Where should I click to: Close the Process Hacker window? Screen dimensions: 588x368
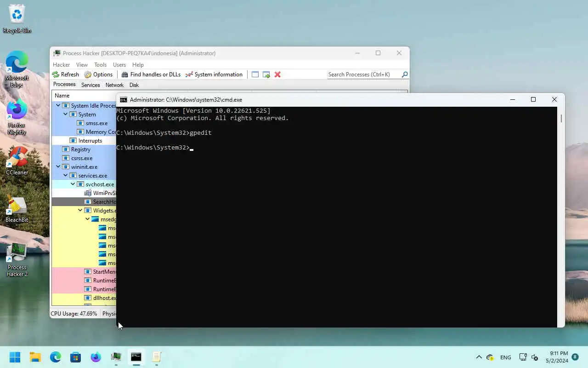click(x=399, y=53)
